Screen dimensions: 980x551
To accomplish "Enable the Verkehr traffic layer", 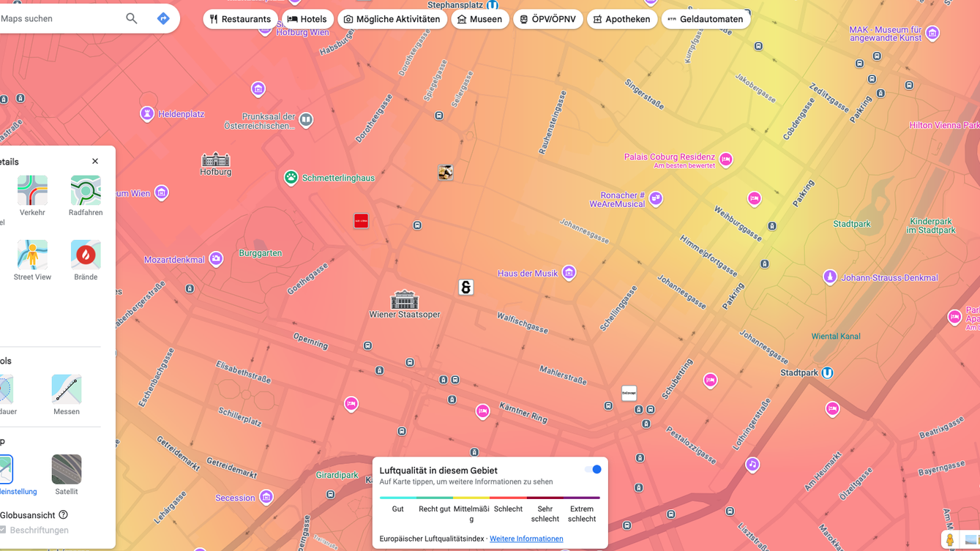I will point(32,191).
